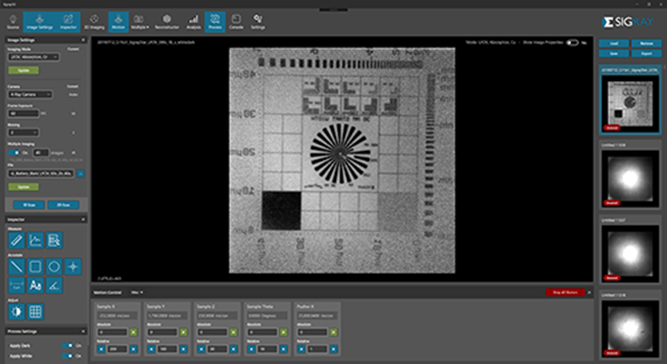Switch to the Analysis toolbar tab

pyautogui.click(x=194, y=22)
